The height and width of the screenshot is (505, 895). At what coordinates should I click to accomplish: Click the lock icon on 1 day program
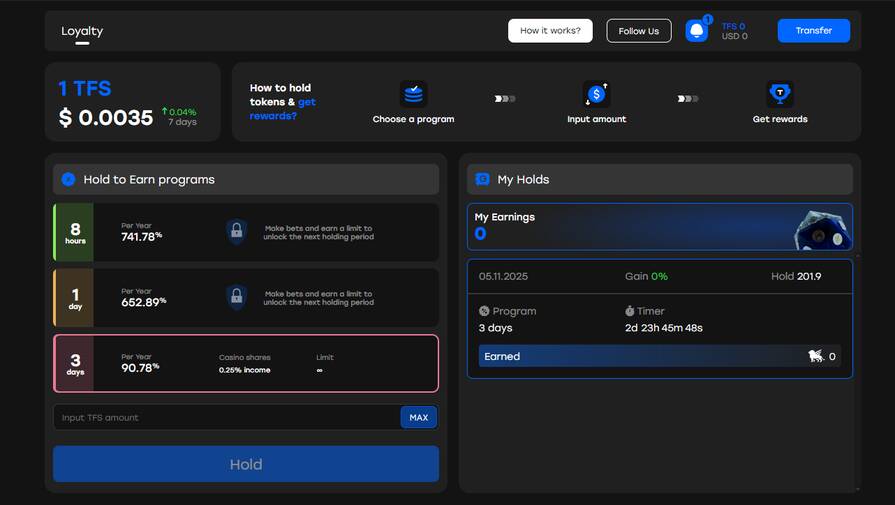[x=236, y=297]
